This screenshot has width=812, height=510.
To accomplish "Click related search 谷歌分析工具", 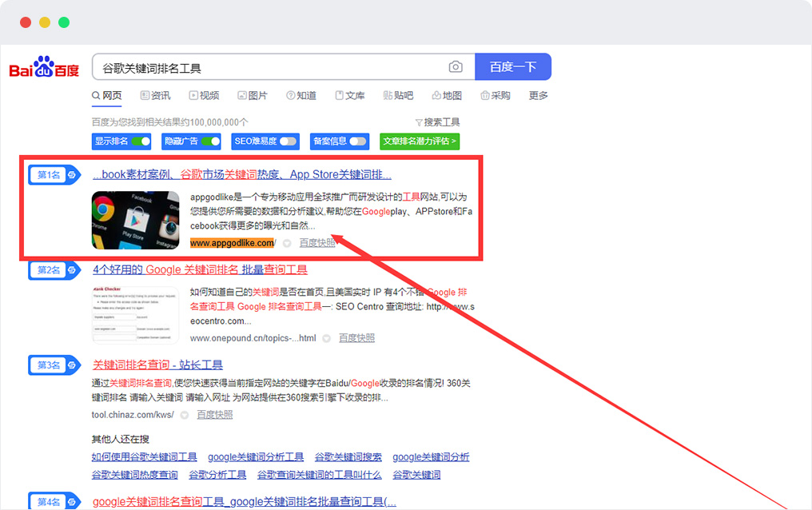I will tap(217, 474).
